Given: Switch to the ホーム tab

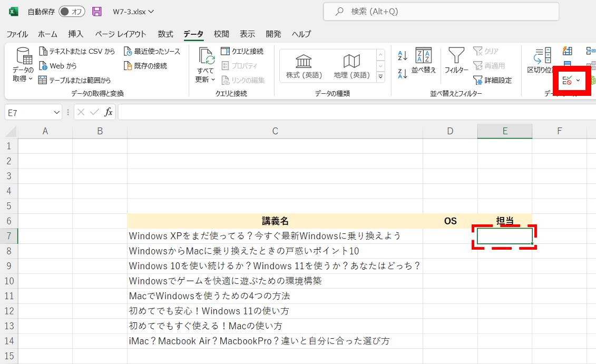Looking at the screenshot, I should click(47, 34).
